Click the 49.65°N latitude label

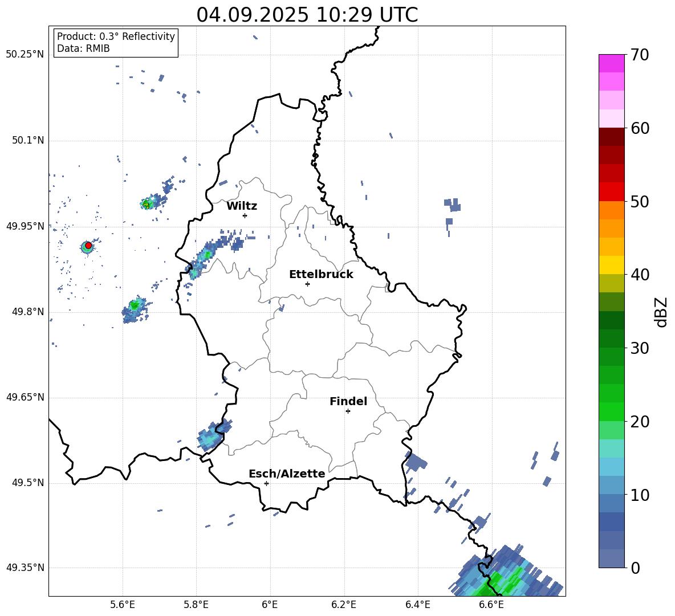click(x=25, y=397)
